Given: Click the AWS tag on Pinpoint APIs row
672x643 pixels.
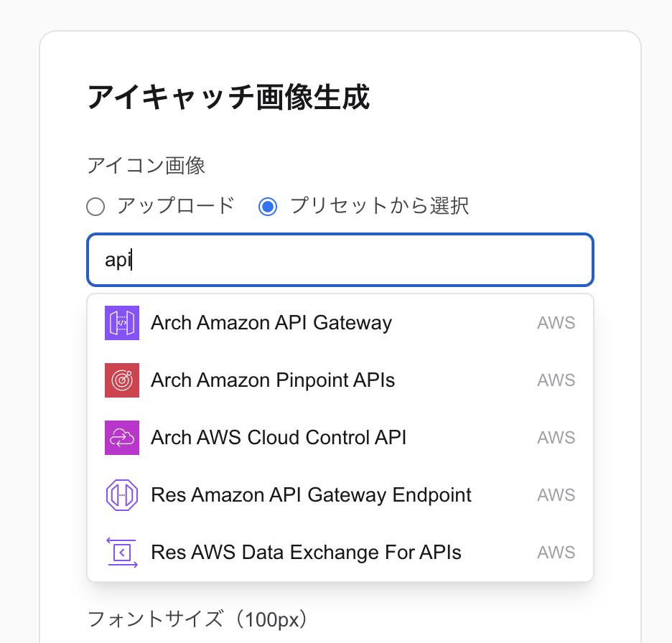Looking at the screenshot, I should (556, 380).
